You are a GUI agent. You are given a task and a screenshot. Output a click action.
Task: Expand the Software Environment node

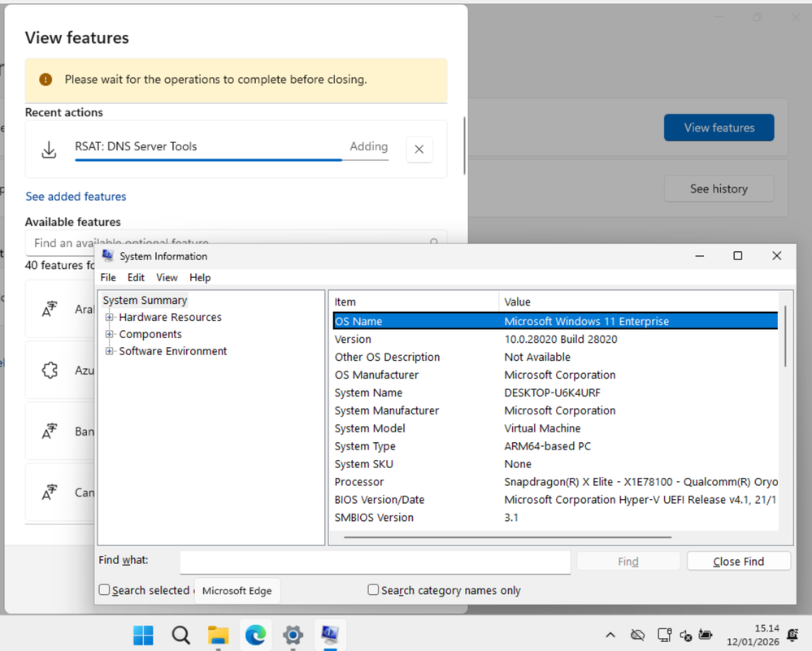[x=109, y=351]
